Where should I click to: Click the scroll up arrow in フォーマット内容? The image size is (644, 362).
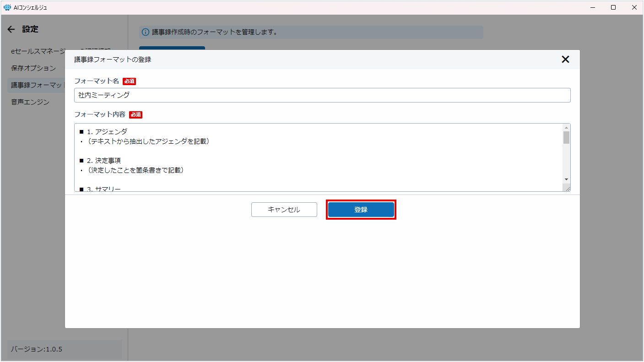pyautogui.click(x=566, y=128)
